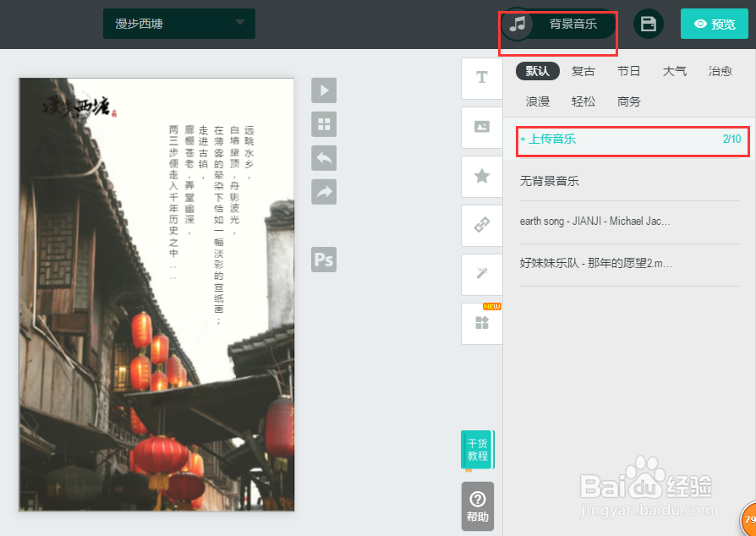Click the undo arrow icon
Image resolution: width=756 pixels, height=536 pixels.
click(x=324, y=158)
